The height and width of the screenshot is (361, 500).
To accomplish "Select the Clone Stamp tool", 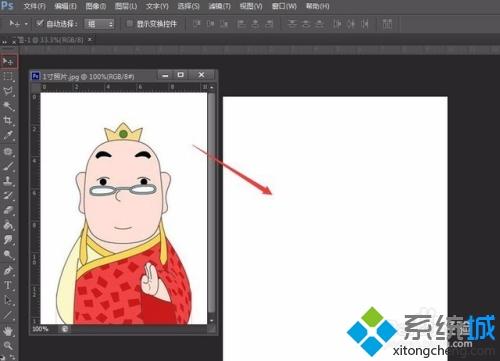I will (x=8, y=181).
